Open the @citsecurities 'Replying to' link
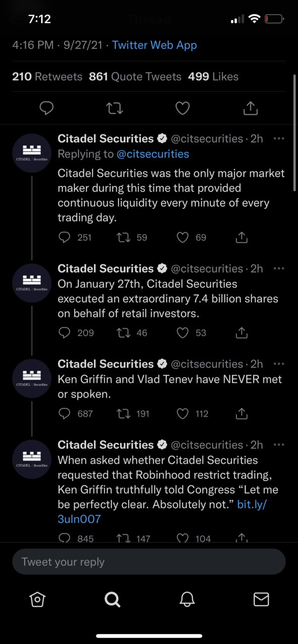The image size is (298, 644). [153, 154]
